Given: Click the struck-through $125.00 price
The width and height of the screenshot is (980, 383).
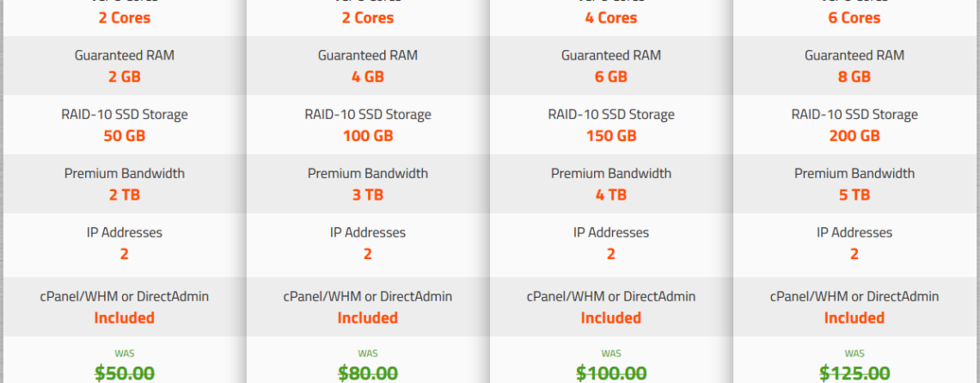Looking at the screenshot, I should (854, 374).
